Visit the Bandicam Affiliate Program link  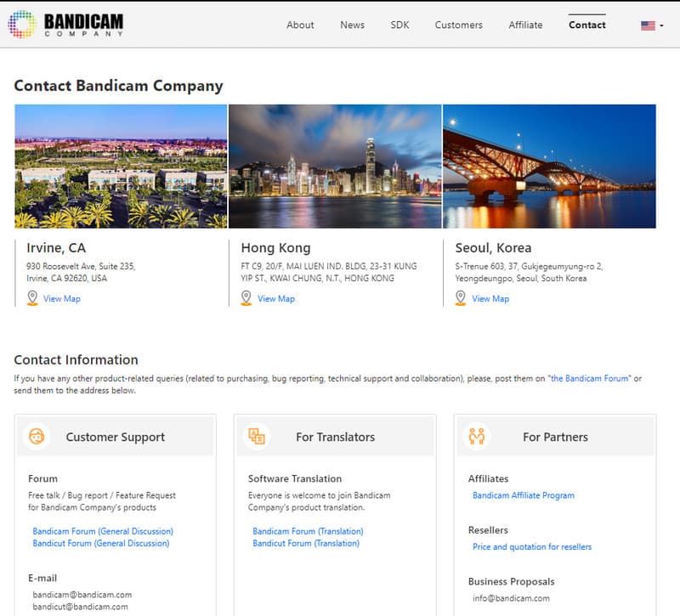pyautogui.click(x=524, y=495)
